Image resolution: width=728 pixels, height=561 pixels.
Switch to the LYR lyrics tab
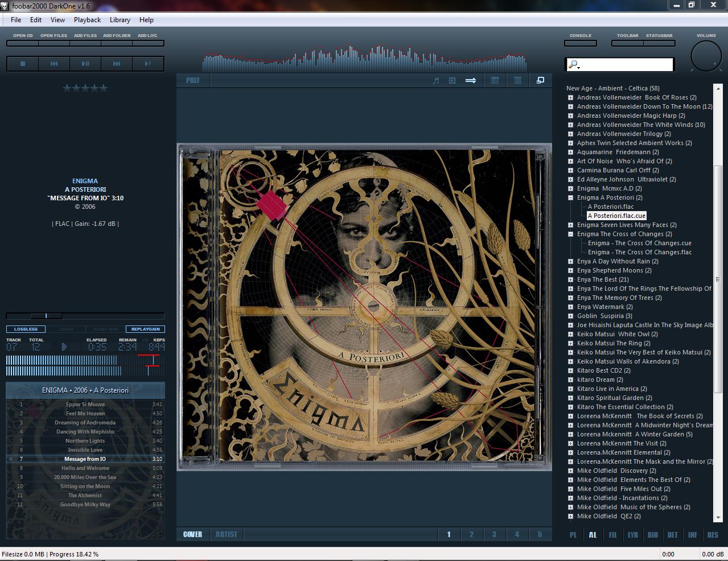633,535
